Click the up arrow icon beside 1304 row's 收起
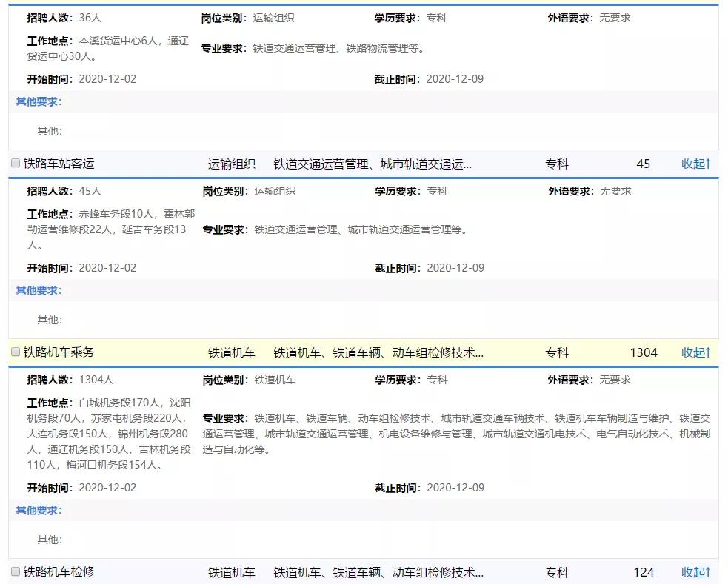Viewport: 728px width, 584px height. point(708,353)
